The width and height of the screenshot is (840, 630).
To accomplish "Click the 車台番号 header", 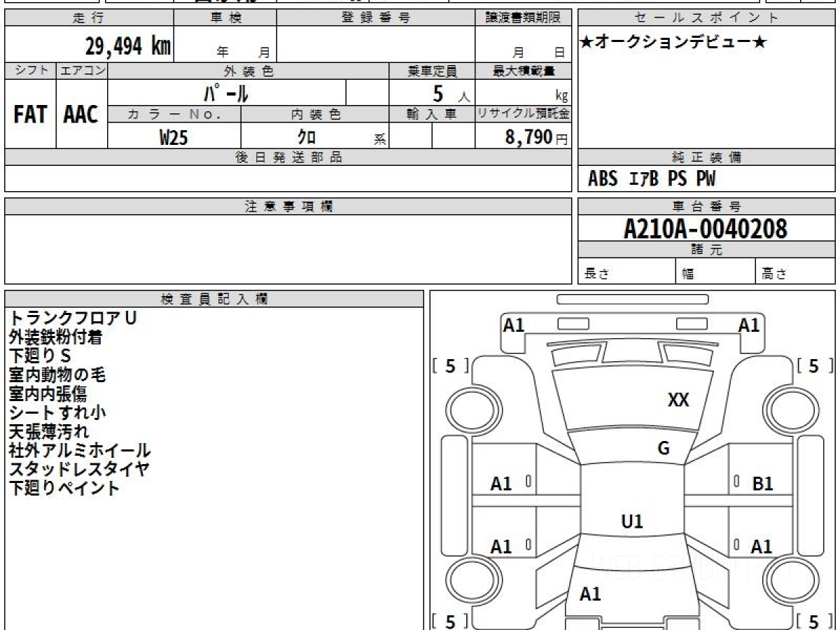I will coord(707,206).
